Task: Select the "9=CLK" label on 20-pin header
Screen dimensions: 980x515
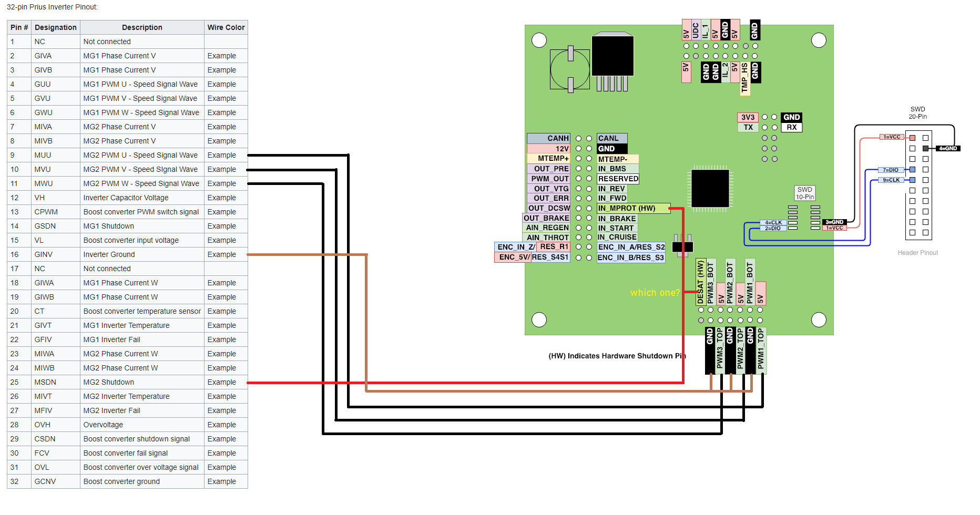Action: [x=891, y=180]
